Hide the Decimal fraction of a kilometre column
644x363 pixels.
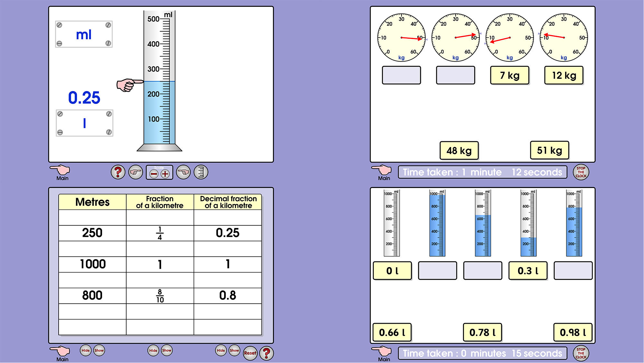coord(221,350)
